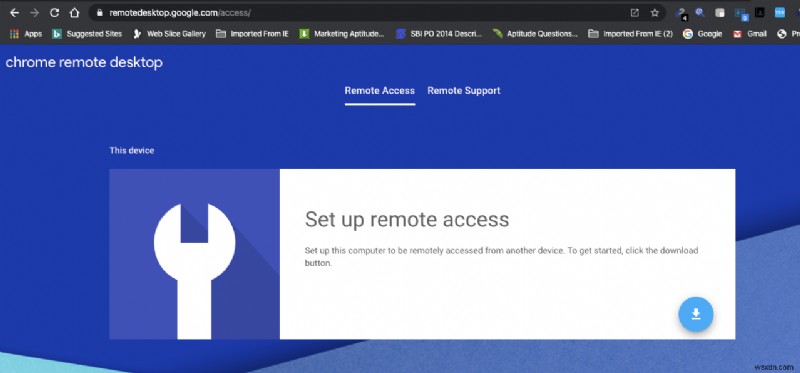Image resolution: width=800 pixels, height=373 pixels.
Task: Open Marketing Aptitude bookmark
Action: click(x=342, y=34)
